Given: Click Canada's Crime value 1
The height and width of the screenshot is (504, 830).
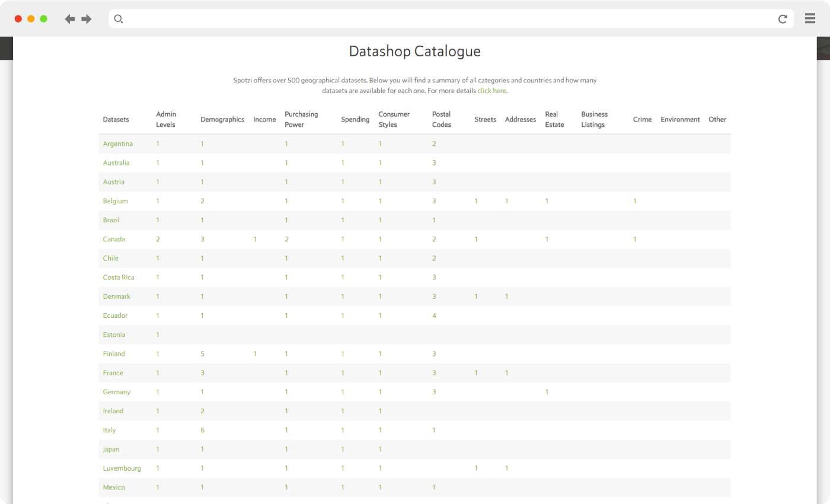Looking at the screenshot, I should click(x=634, y=239).
